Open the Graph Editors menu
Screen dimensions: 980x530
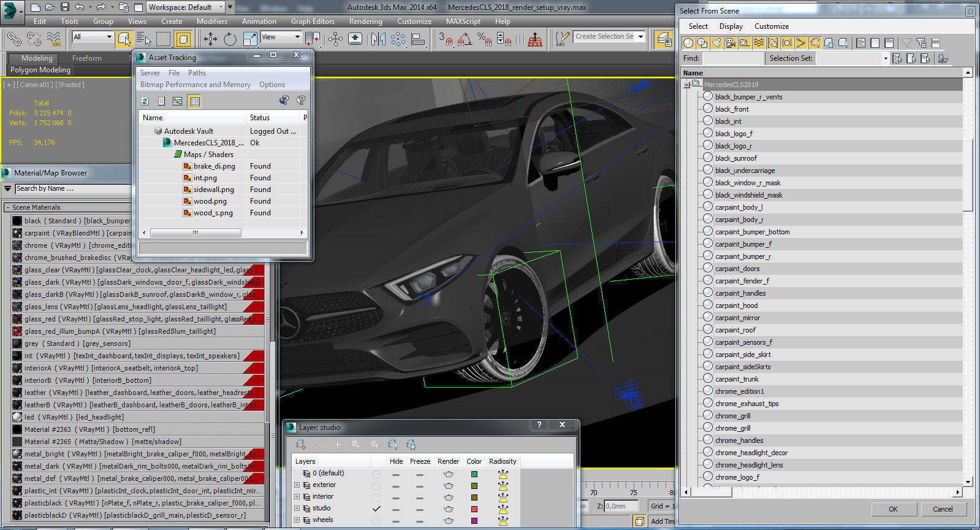click(313, 21)
